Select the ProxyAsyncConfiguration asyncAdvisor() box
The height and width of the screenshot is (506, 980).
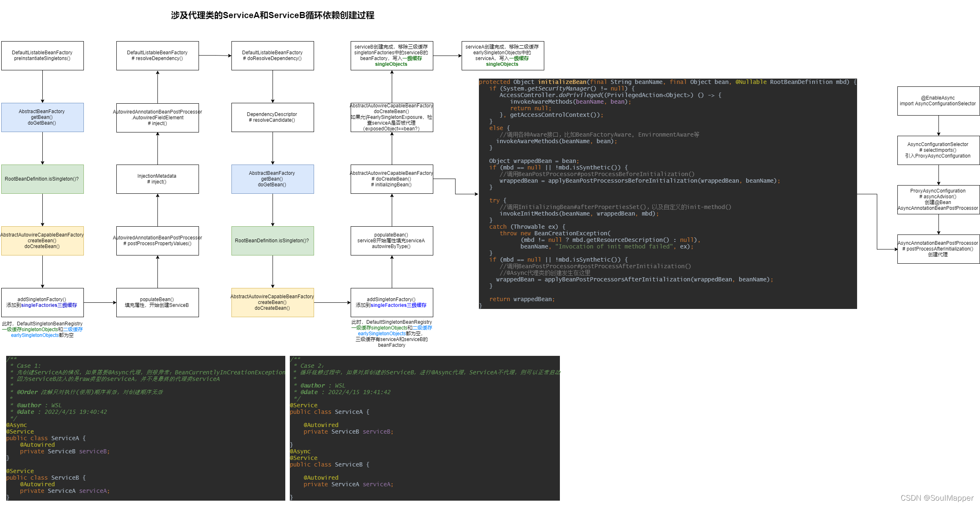tap(938, 200)
